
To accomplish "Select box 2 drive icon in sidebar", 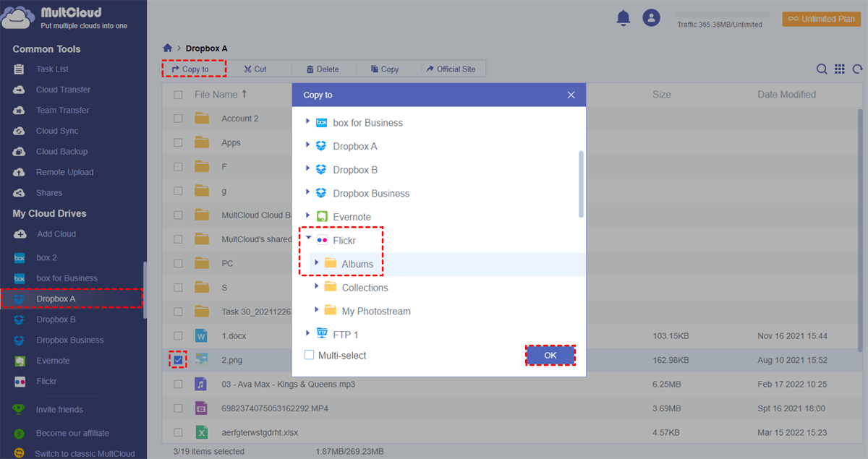I will coord(20,258).
